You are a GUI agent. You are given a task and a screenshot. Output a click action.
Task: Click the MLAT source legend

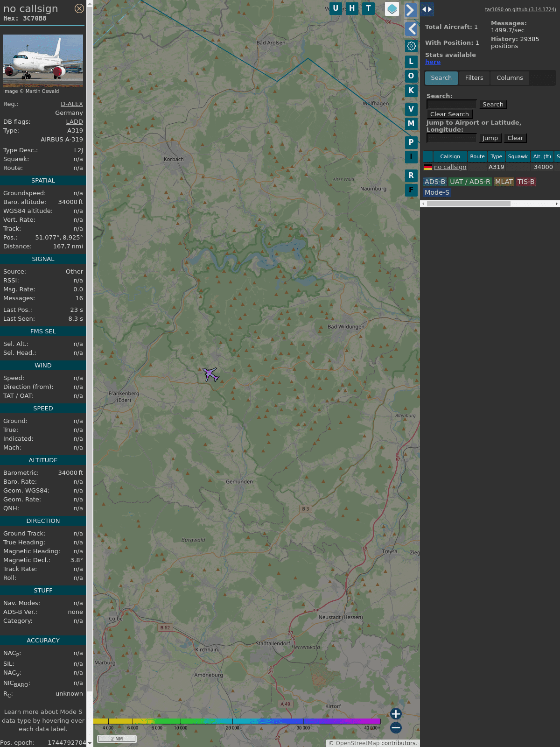[x=504, y=182]
